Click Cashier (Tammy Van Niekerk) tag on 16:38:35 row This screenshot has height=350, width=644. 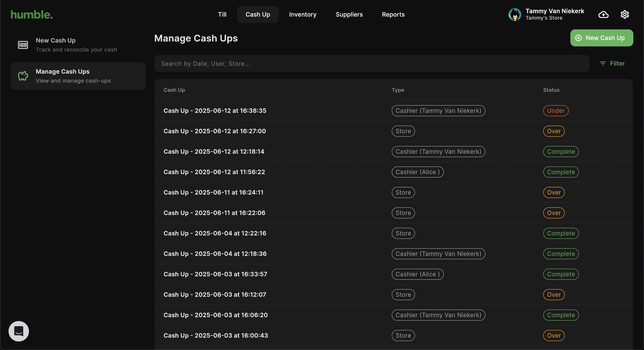[438, 111]
